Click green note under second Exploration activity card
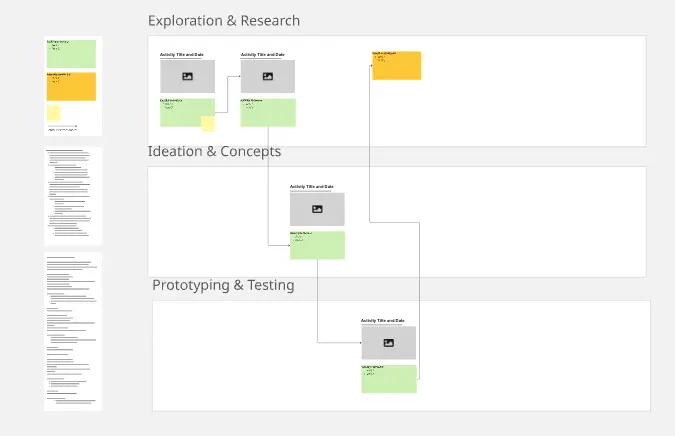The width and height of the screenshot is (675, 436). click(x=267, y=113)
